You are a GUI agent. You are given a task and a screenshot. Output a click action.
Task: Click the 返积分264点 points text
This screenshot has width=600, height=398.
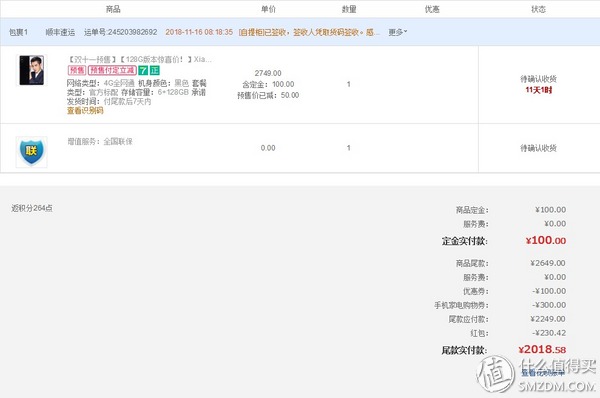[32, 208]
